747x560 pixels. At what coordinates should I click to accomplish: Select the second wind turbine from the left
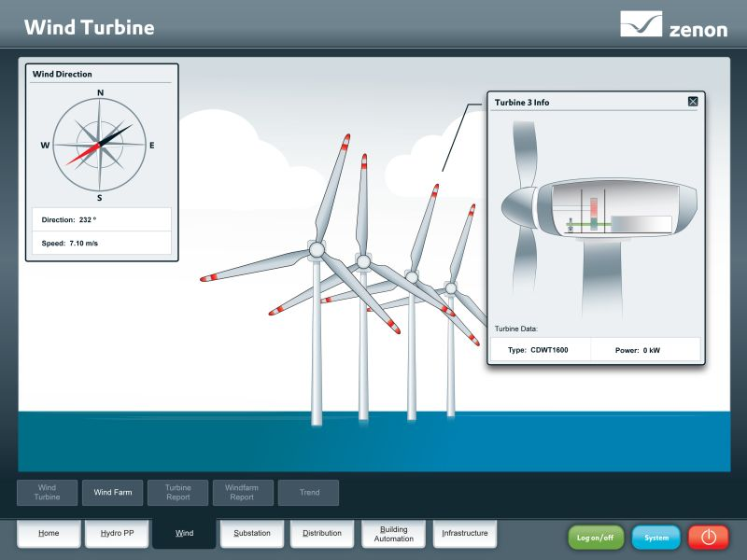tap(364, 261)
